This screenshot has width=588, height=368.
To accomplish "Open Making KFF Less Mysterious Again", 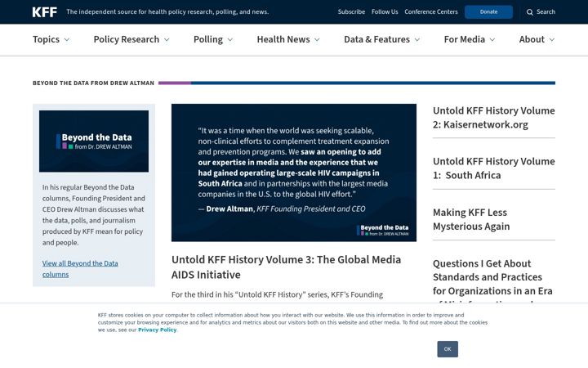I will pos(471,219).
